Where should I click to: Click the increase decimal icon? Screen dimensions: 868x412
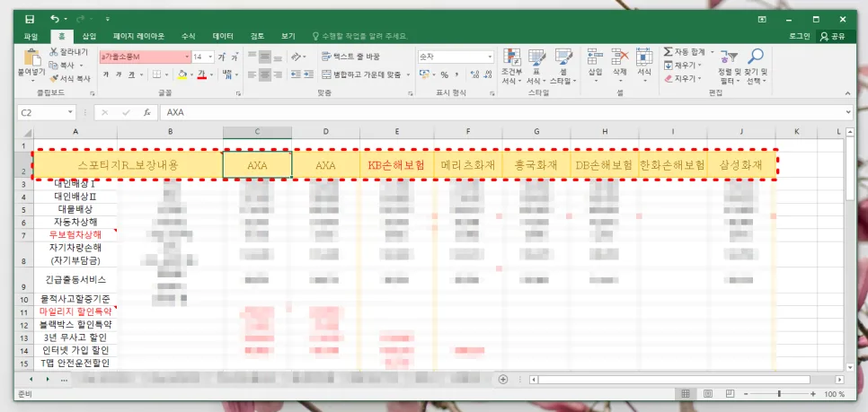474,75
